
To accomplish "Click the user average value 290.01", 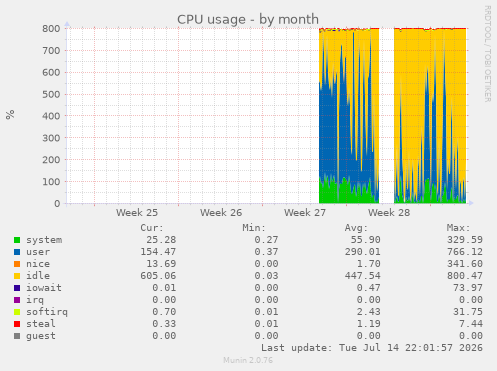I will point(363,252).
